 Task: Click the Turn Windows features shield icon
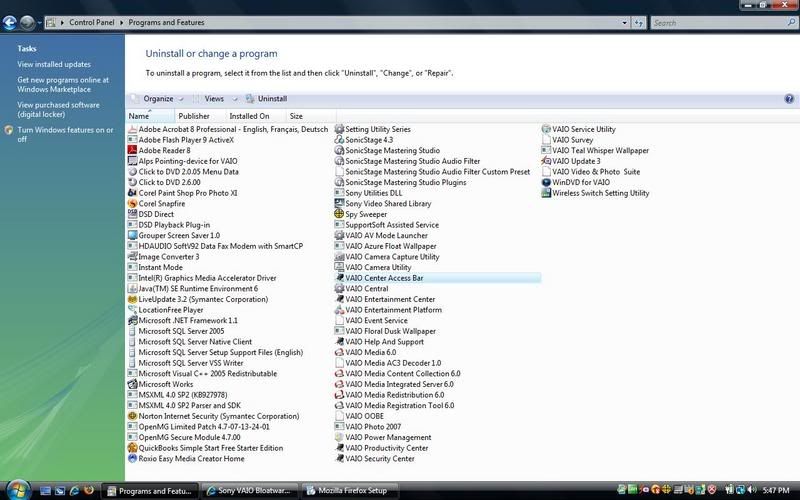pos(9,130)
